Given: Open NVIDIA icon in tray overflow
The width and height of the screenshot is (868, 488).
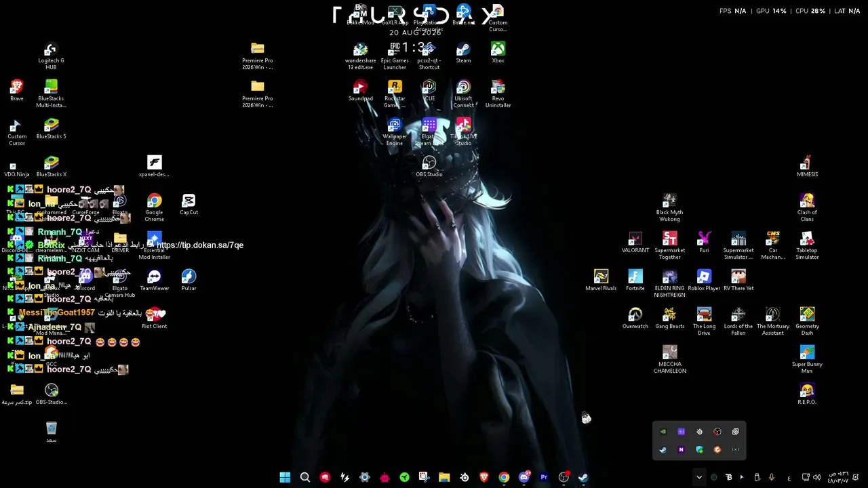Looking at the screenshot, I should click(x=663, y=432).
